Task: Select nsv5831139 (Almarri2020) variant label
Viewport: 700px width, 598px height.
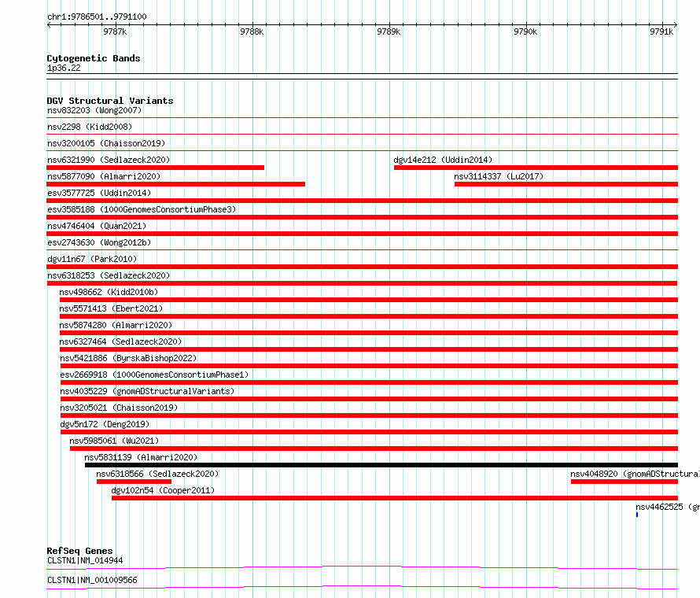Action: pos(141,457)
